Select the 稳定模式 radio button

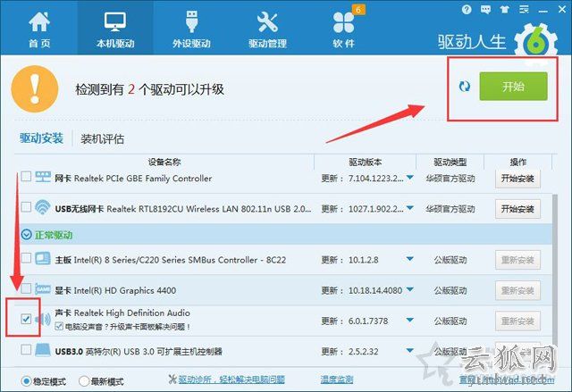26,381
